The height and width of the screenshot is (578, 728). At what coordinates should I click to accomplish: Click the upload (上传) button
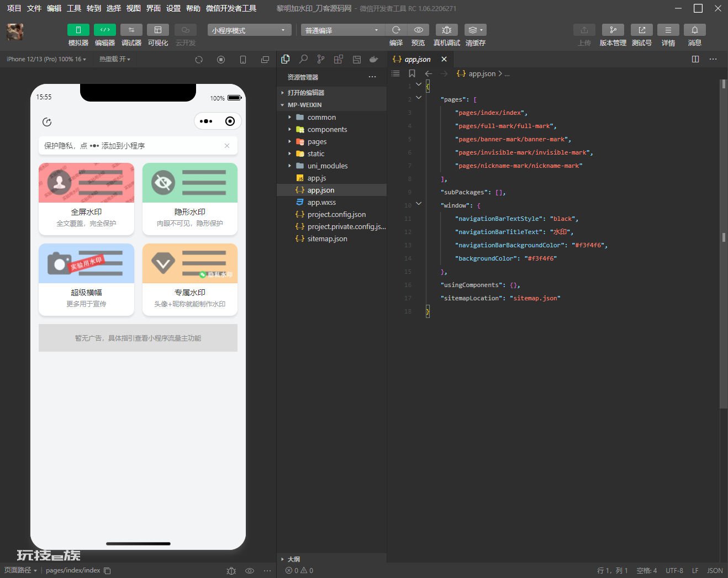coord(584,30)
